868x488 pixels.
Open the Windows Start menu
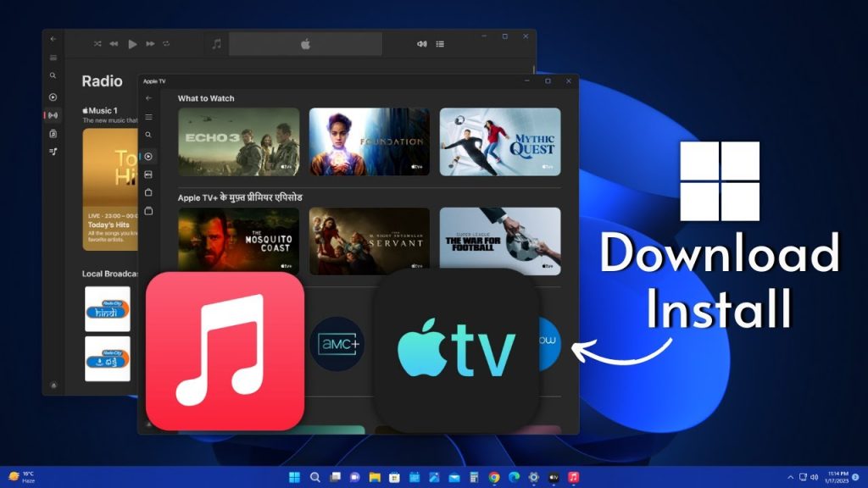(x=294, y=477)
